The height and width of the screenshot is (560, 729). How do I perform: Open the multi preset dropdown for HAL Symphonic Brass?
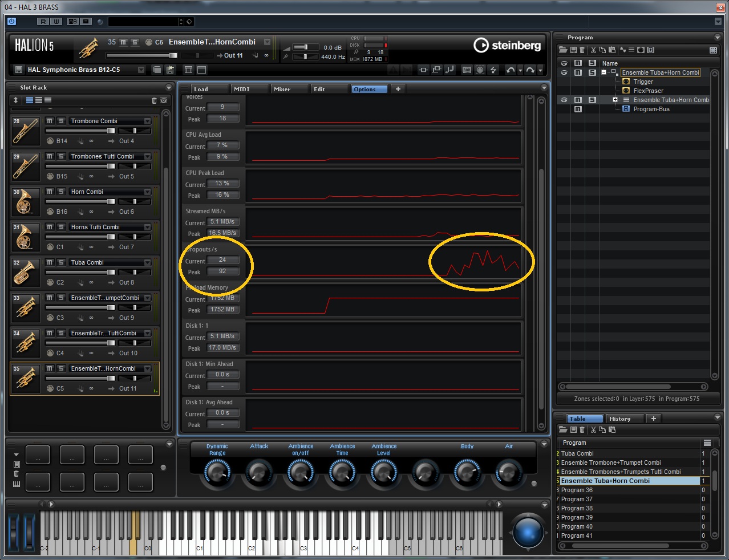click(141, 70)
